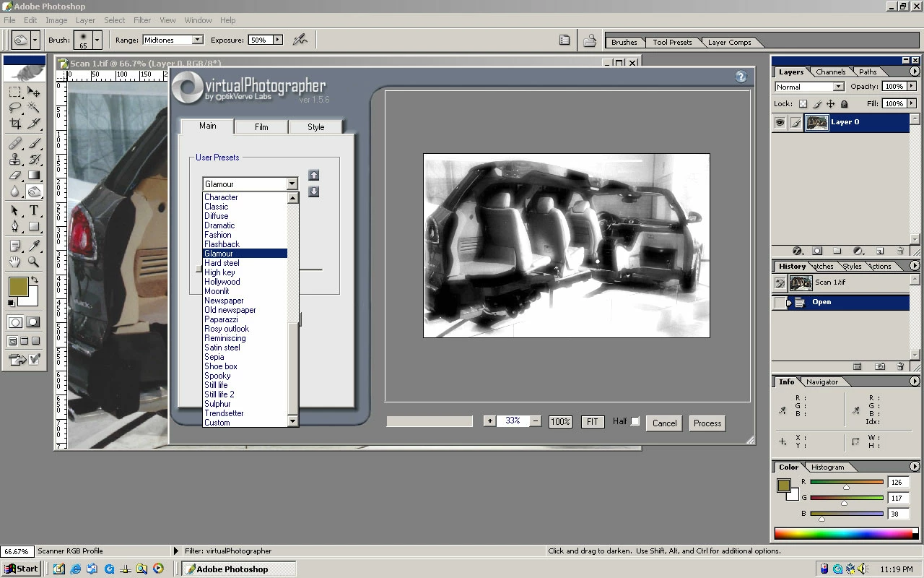The image size is (924, 578).
Task: Click the FIT zoom button
Action: coord(593,421)
